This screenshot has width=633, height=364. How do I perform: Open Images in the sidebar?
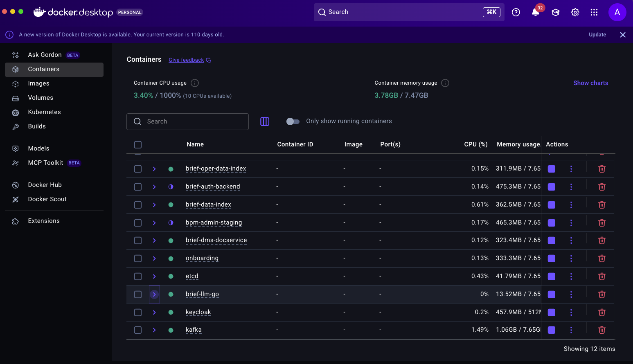(54, 84)
